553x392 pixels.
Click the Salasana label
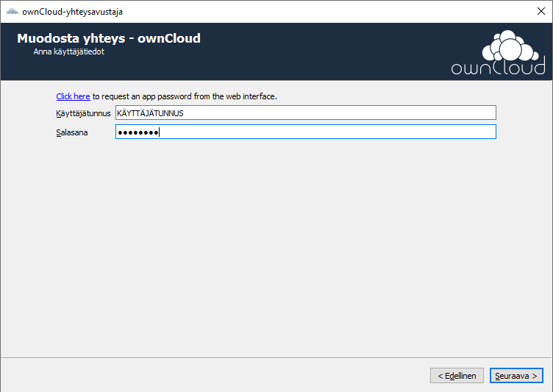click(72, 132)
